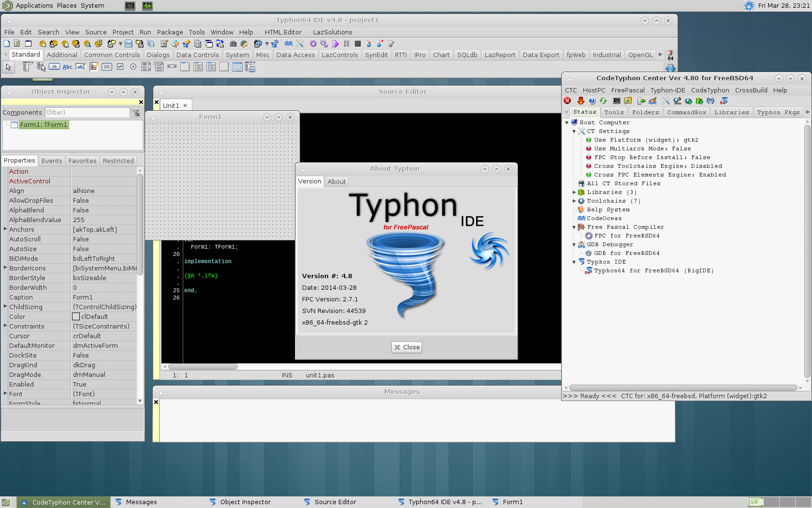Select the TRadioButton component icon in palette
The width and height of the screenshot is (812, 508).
(x=133, y=67)
